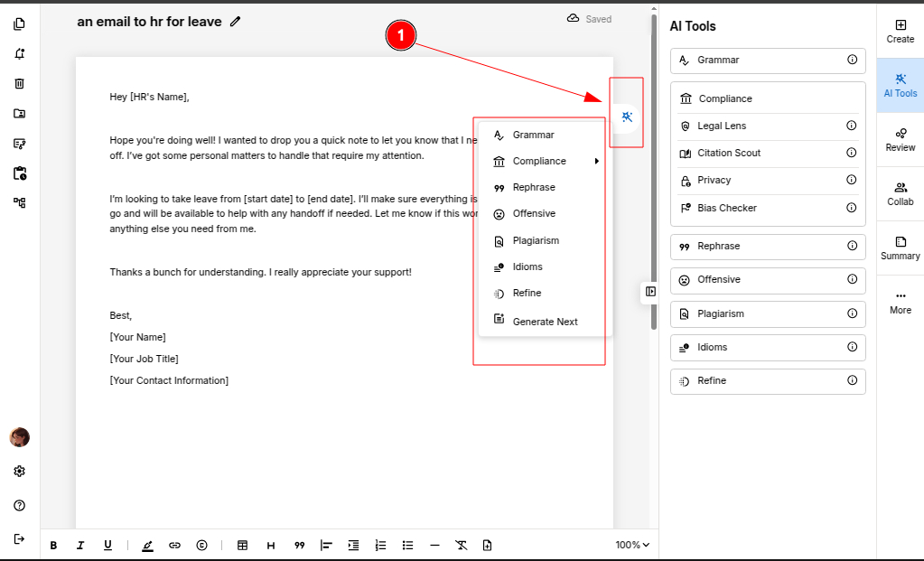The height and width of the screenshot is (561, 924).
Task: Apply the highlighter pen formatting tool
Action: click(x=147, y=545)
